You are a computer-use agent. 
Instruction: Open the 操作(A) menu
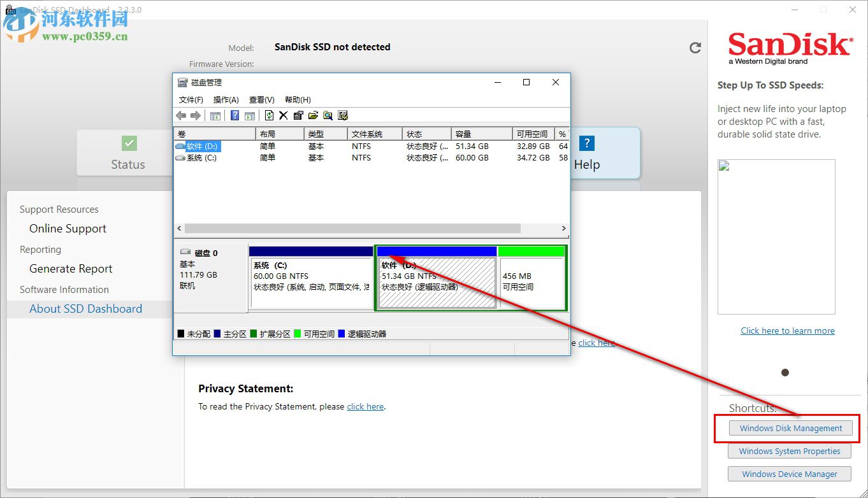pos(226,100)
